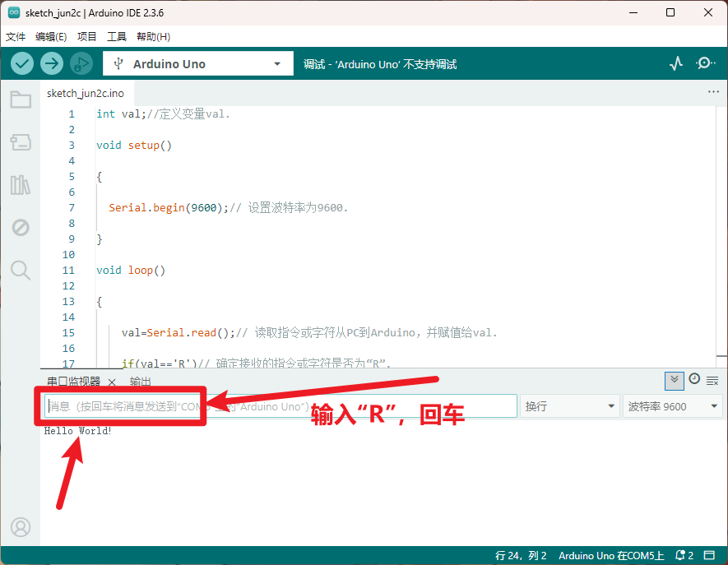Open the 工具 menu
Viewport: 728px width, 565px height.
(x=117, y=37)
